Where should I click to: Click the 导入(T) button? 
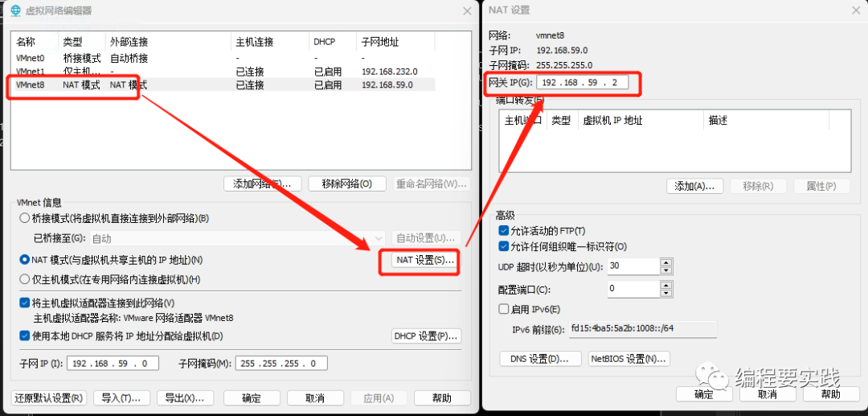click(121, 397)
